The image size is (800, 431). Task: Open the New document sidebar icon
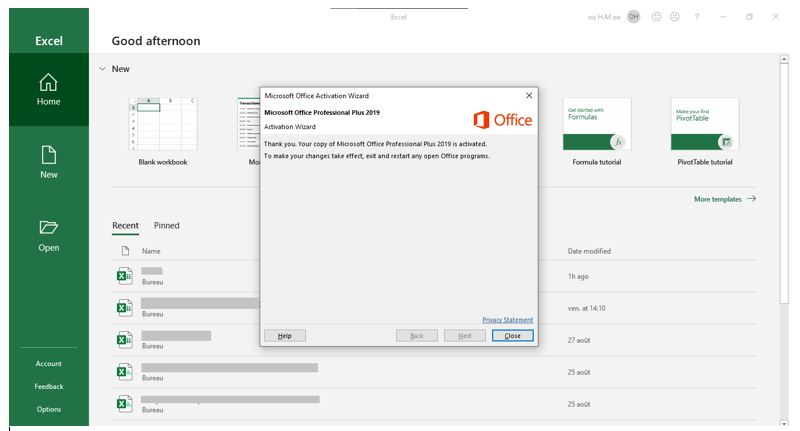click(x=48, y=155)
